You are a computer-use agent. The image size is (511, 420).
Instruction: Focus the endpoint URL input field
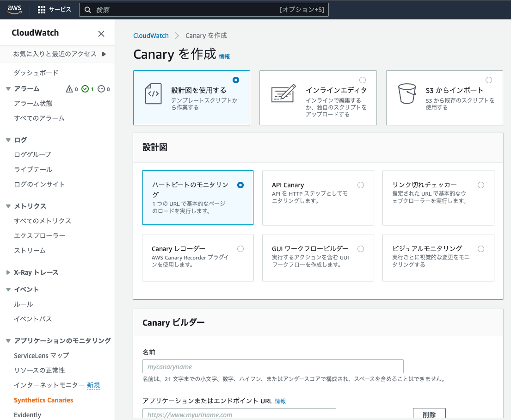click(x=239, y=414)
